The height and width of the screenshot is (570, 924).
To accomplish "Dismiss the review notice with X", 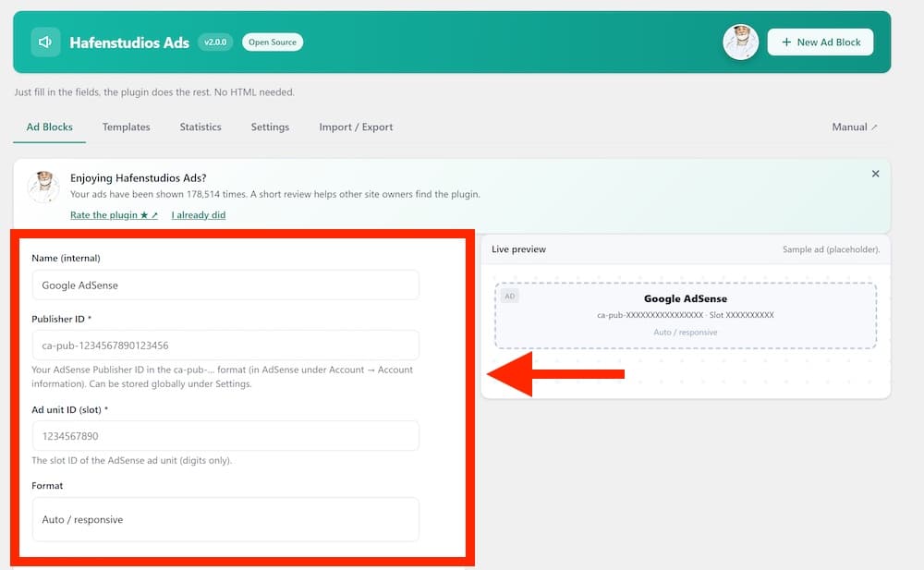I will (875, 174).
